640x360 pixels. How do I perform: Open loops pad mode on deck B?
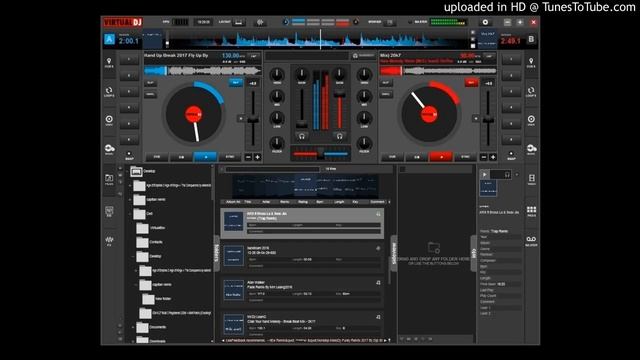coord(531,91)
